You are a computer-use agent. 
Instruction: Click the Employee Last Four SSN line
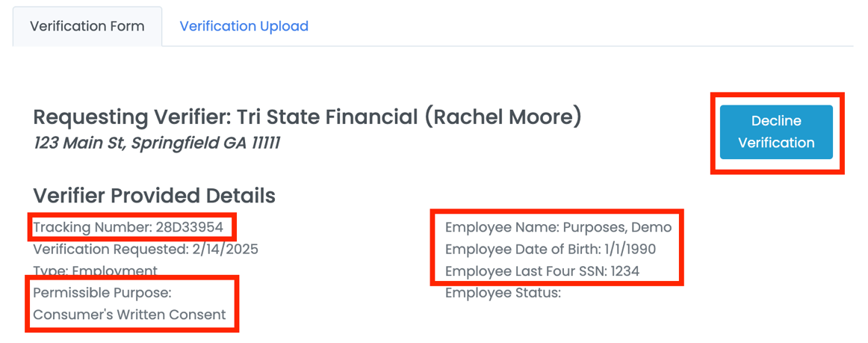[542, 271]
